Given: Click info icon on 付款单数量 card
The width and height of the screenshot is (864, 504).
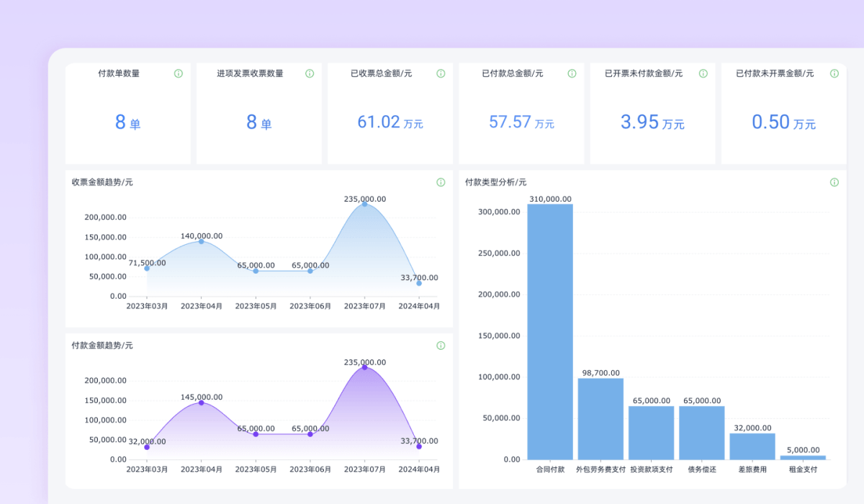Looking at the screenshot, I should click(179, 73).
